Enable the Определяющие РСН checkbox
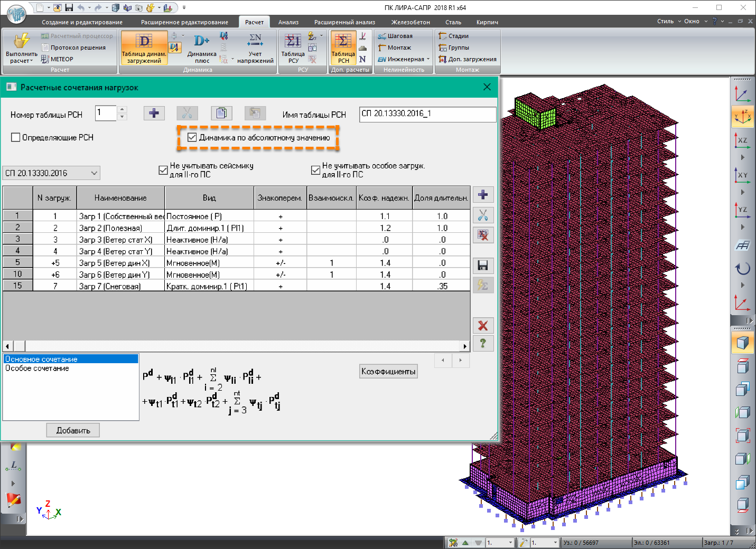Image resolution: width=756 pixels, height=549 pixels. [x=16, y=137]
